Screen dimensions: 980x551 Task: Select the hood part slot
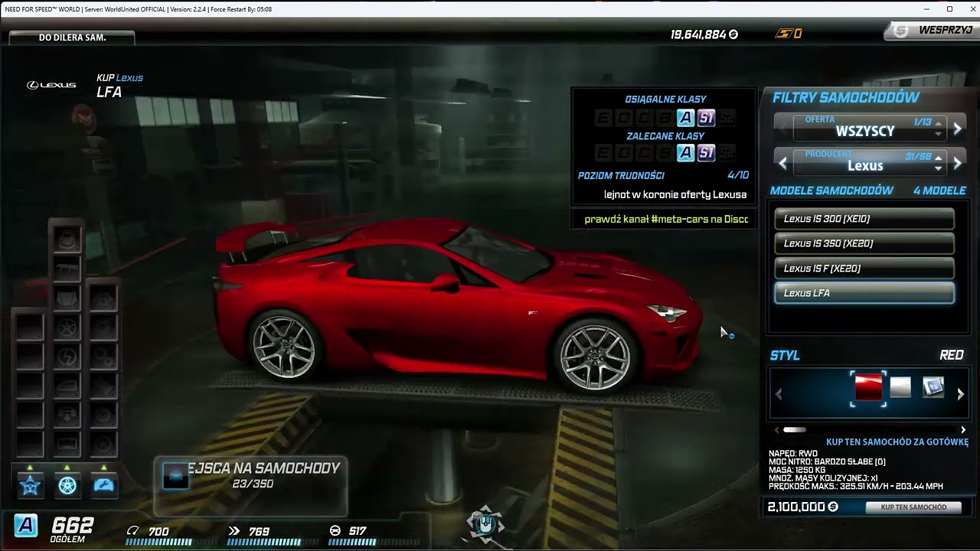67,297
